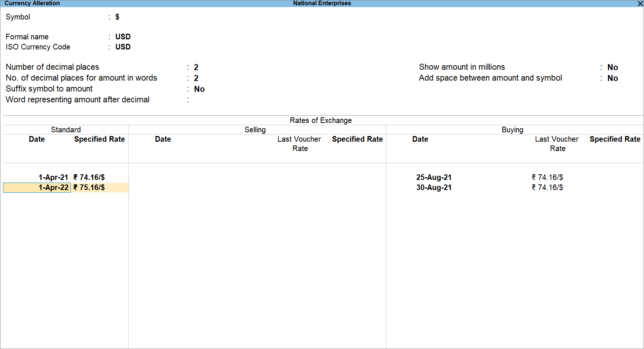
Task: Click the Standard column header
Action: click(x=66, y=130)
